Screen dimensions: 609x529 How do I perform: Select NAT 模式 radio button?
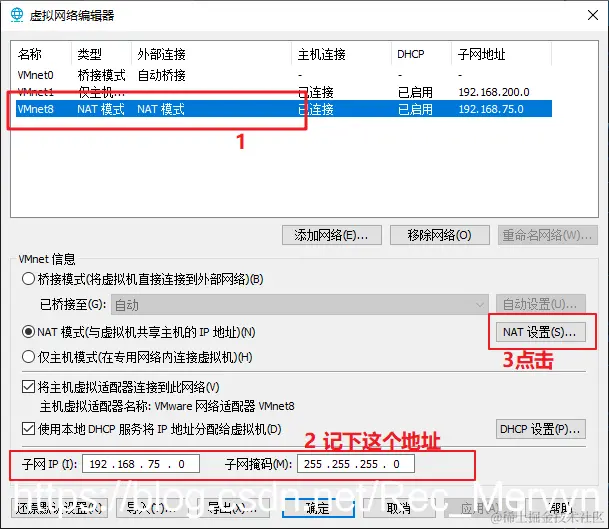(x=28, y=332)
